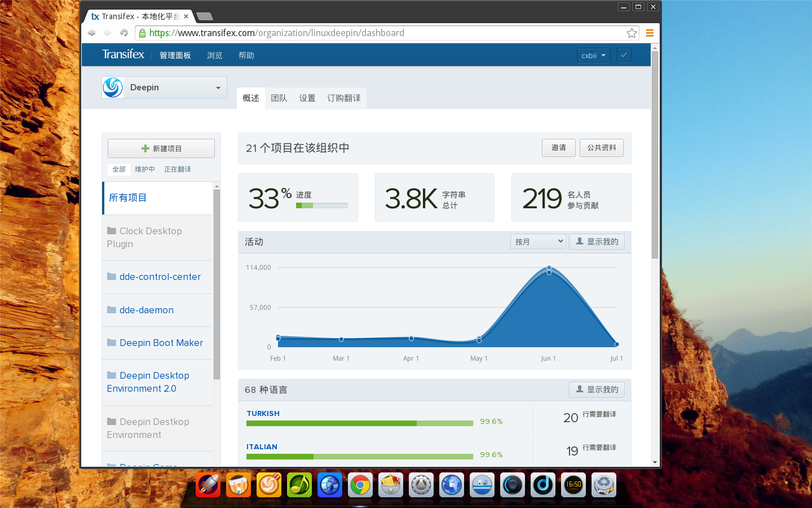Screen dimensions: 812x508
Task: Click the project list scroll-up arrow
Action: pos(217,186)
